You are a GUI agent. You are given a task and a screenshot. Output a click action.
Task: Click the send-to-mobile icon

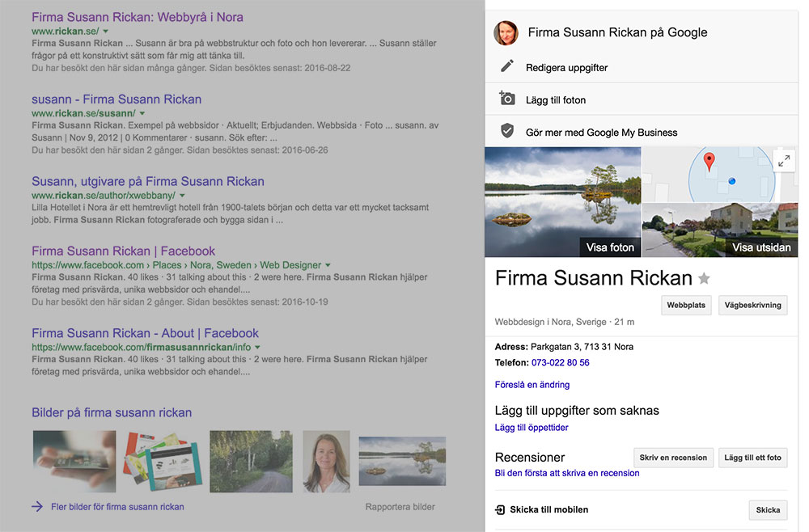coord(500,510)
